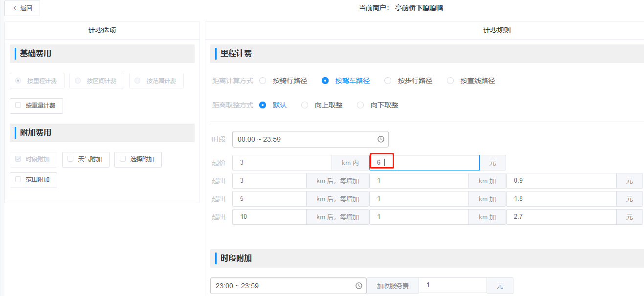Edit the 加收服务费 service fee value
The width and height of the screenshot is (644, 296).
(452, 285)
